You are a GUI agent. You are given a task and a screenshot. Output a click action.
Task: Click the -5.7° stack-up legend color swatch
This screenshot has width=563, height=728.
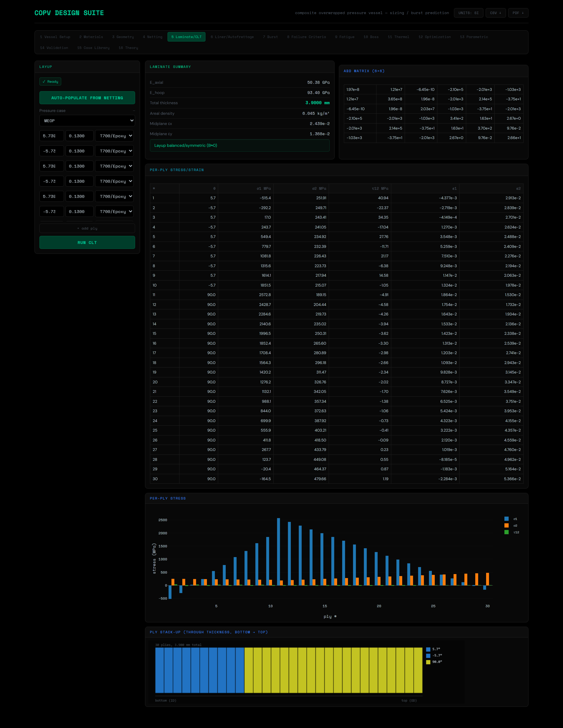point(428,656)
